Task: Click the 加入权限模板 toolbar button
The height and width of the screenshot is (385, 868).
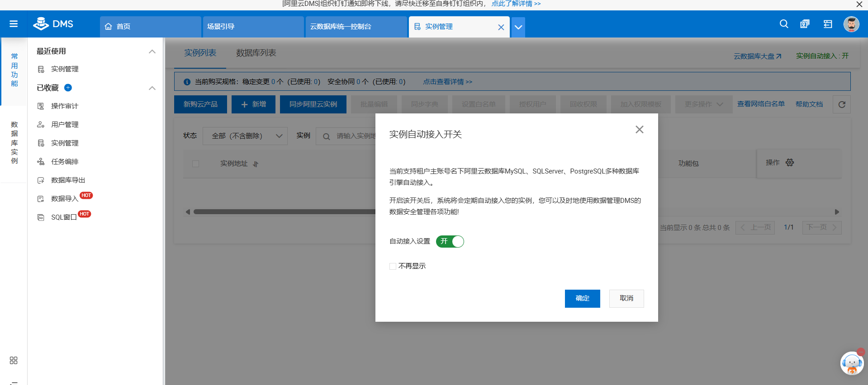Action: pyautogui.click(x=640, y=104)
